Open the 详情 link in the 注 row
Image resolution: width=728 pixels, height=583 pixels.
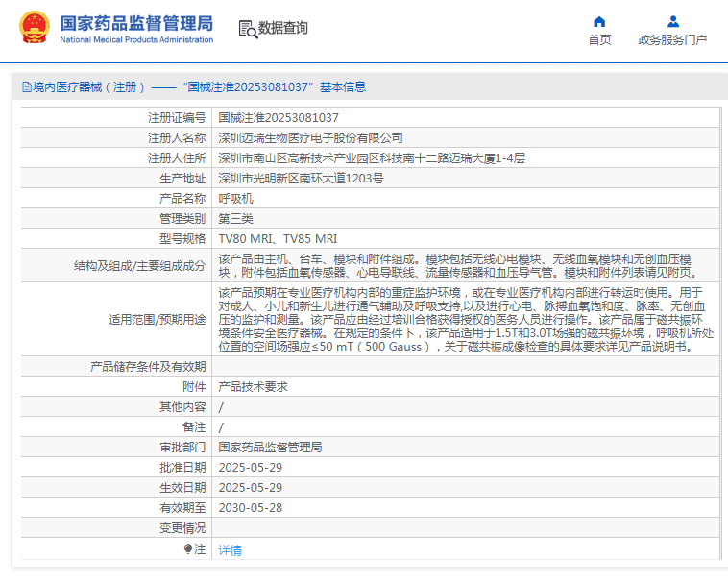(231, 550)
